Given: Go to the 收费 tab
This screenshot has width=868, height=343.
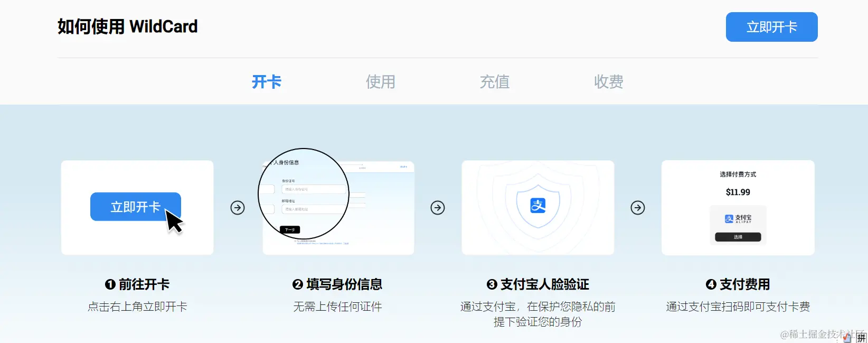Looking at the screenshot, I should (609, 82).
